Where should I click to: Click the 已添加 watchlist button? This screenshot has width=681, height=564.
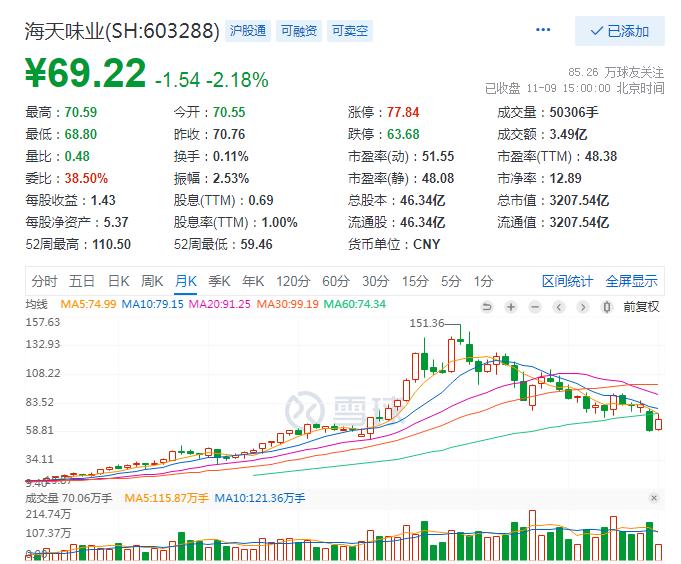[620, 31]
